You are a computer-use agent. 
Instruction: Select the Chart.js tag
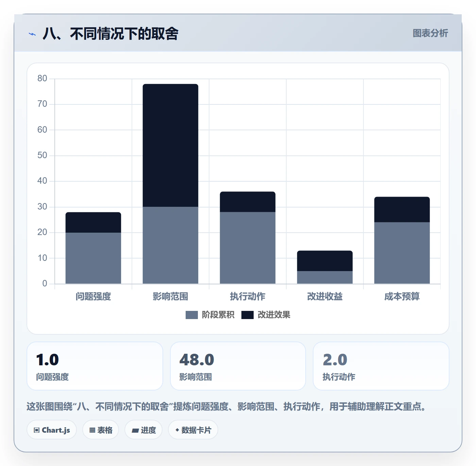pyautogui.click(x=52, y=430)
